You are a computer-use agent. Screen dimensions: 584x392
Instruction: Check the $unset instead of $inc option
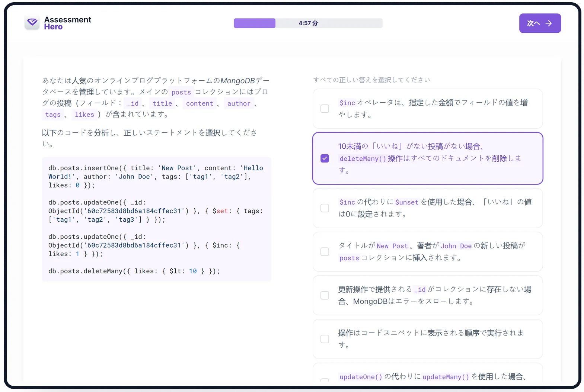(x=325, y=208)
